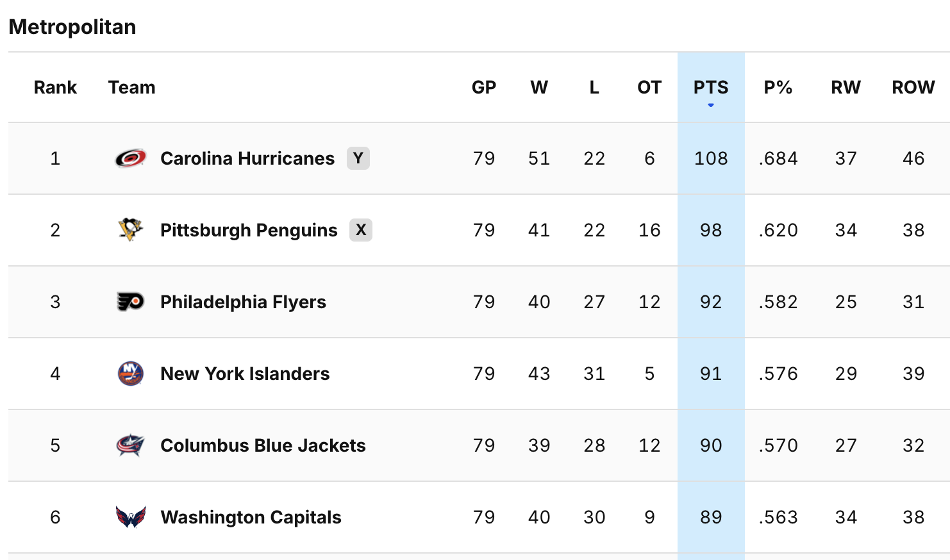
Task: Sort table by the OT column header
Action: click(649, 87)
